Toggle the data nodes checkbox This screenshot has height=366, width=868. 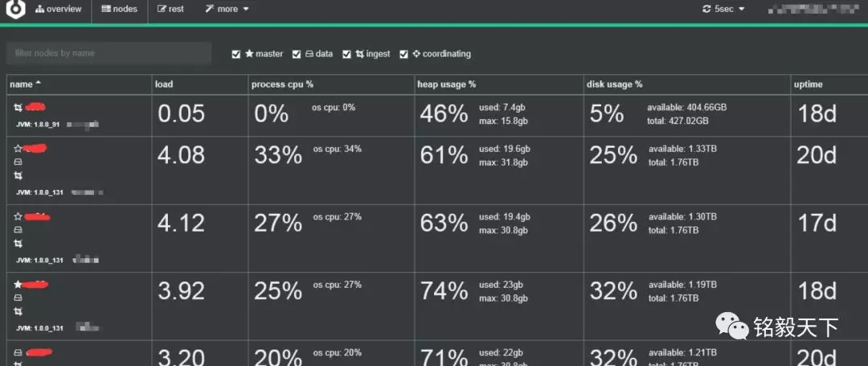(x=297, y=54)
